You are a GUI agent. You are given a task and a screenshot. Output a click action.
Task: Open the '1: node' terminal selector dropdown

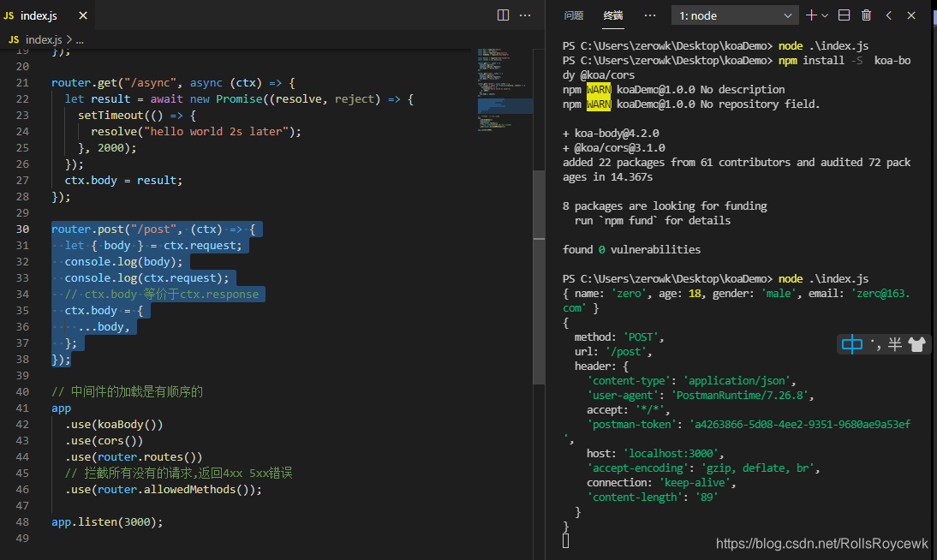736,15
